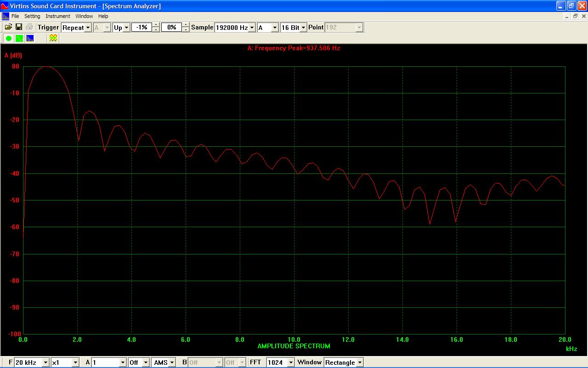Select the blue Spectrum Analyzer toolbar icon
588x368 pixels.
pyautogui.click(x=29, y=38)
